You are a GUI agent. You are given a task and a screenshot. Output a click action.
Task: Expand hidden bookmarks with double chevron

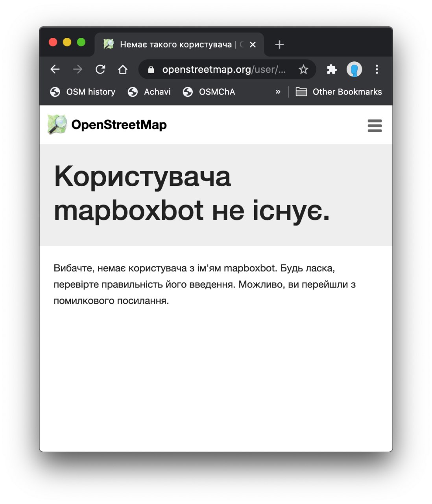coord(278,92)
